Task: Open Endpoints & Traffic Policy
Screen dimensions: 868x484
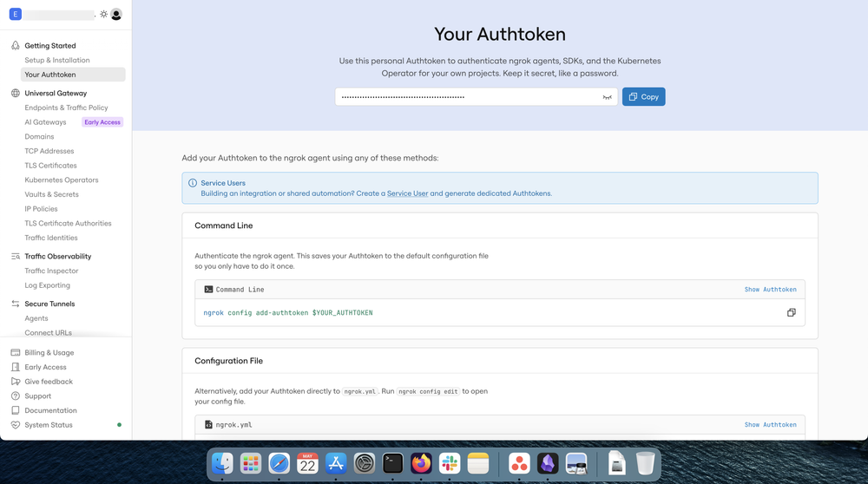Action: pos(66,108)
